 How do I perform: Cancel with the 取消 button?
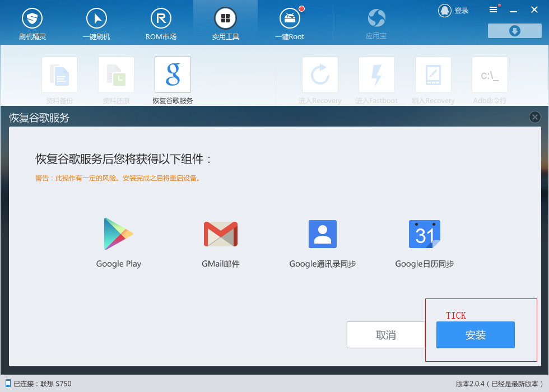(386, 335)
